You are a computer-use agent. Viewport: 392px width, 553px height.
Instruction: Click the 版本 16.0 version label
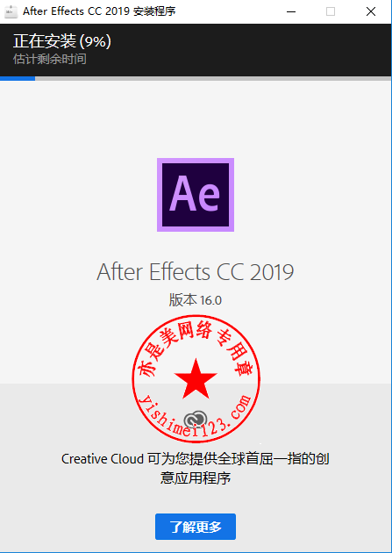(x=196, y=300)
